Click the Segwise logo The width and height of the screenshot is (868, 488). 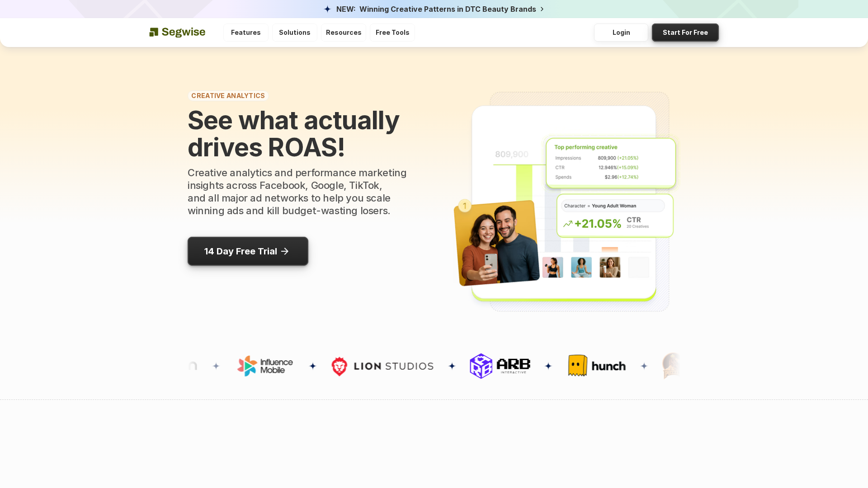tap(177, 32)
